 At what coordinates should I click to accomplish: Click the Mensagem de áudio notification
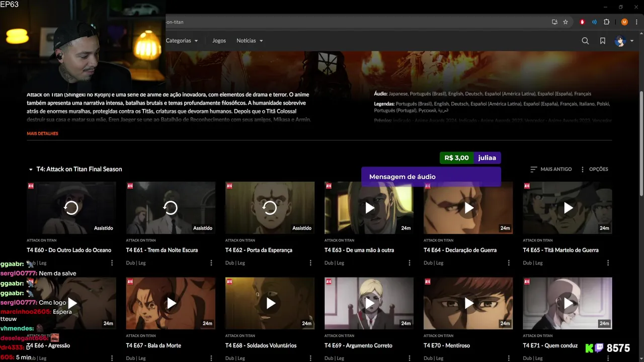coord(431,177)
